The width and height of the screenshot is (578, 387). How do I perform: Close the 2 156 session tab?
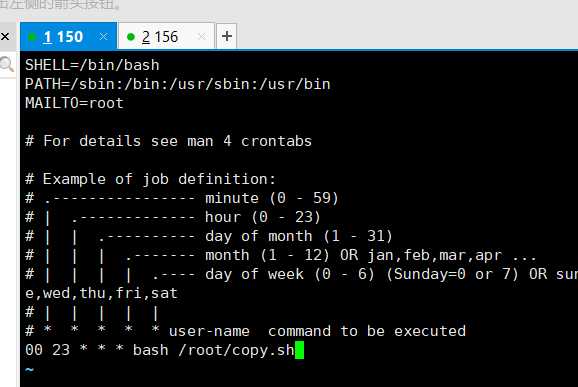202,36
